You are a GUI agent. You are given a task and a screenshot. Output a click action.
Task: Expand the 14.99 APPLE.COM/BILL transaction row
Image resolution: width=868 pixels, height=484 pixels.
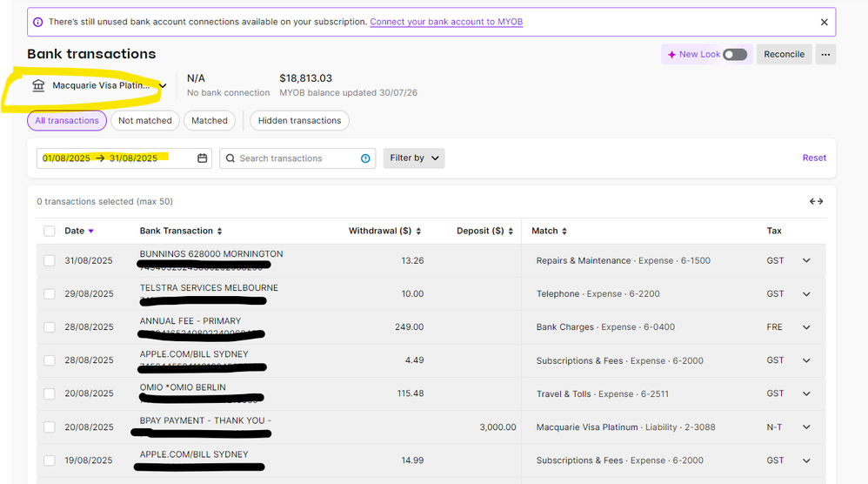click(x=806, y=460)
